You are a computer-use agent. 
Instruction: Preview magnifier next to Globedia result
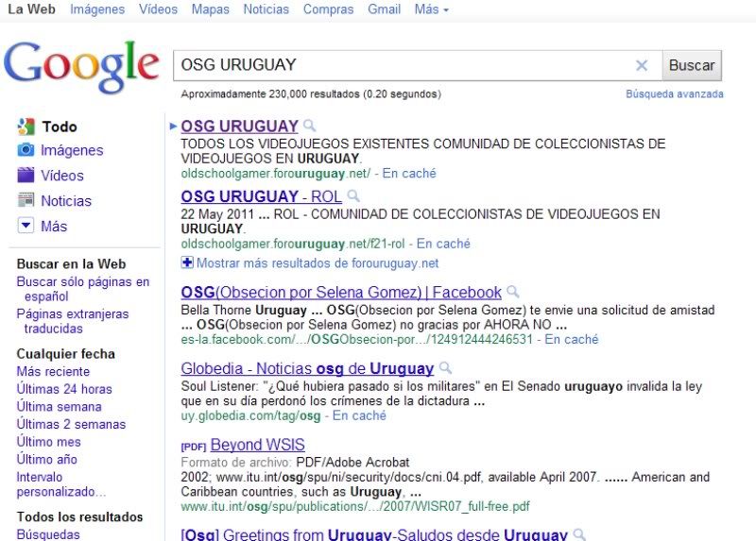point(445,368)
